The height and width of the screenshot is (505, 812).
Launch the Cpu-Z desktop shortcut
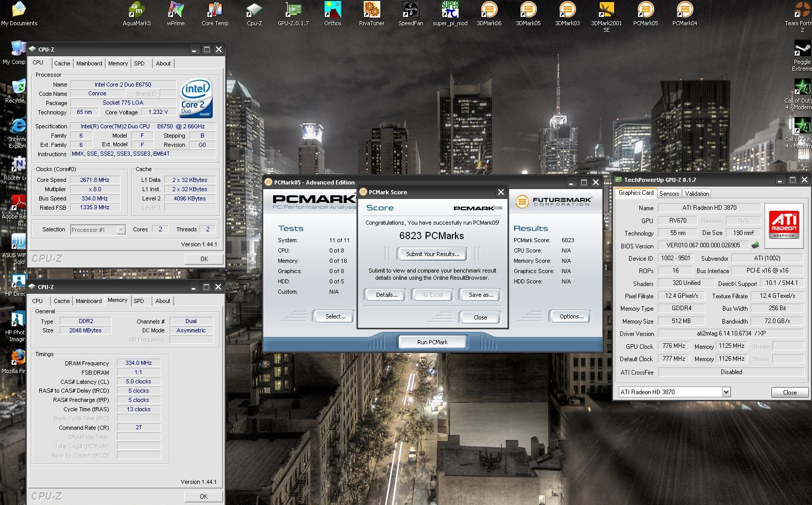point(254,13)
